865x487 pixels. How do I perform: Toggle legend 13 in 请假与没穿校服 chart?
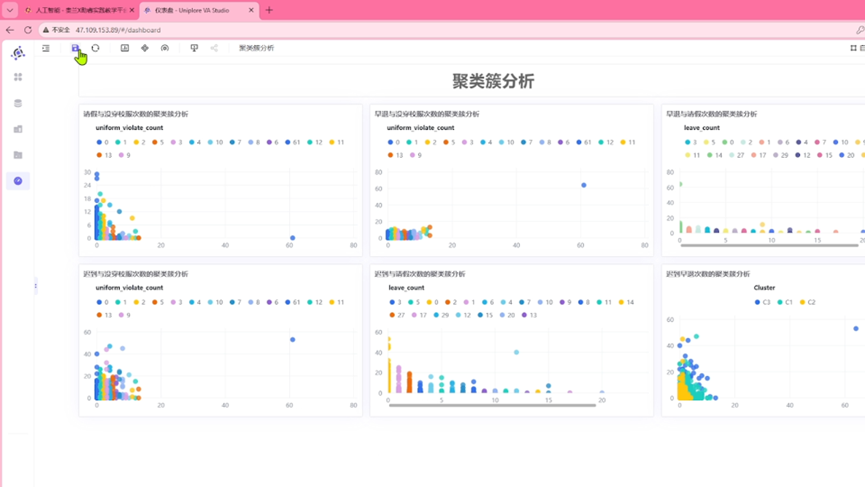[104, 155]
